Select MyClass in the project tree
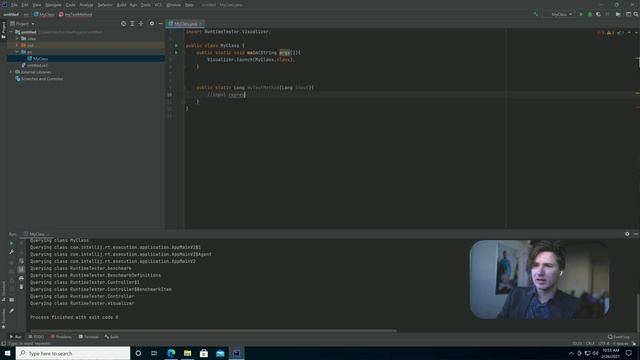 coord(38,59)
